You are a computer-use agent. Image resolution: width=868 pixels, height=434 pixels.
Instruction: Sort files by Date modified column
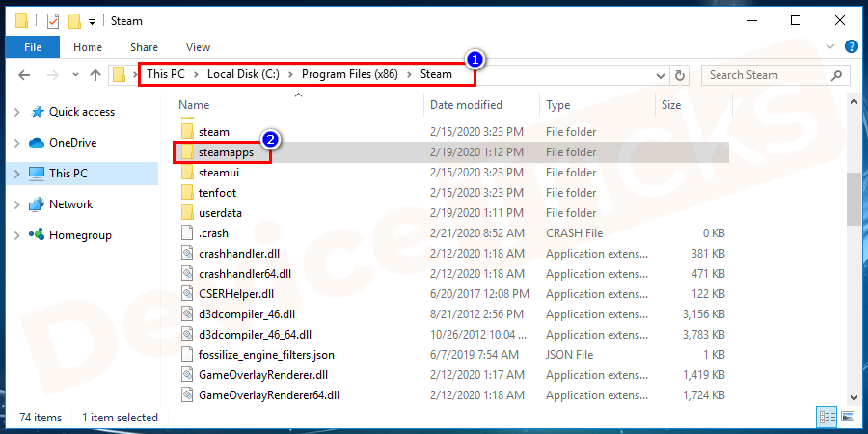click(466, 104)
